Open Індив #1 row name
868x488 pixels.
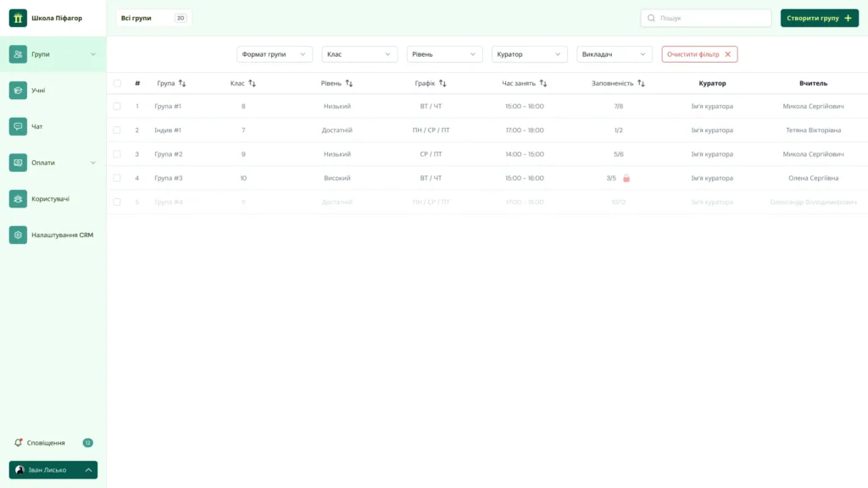(168, 130)
